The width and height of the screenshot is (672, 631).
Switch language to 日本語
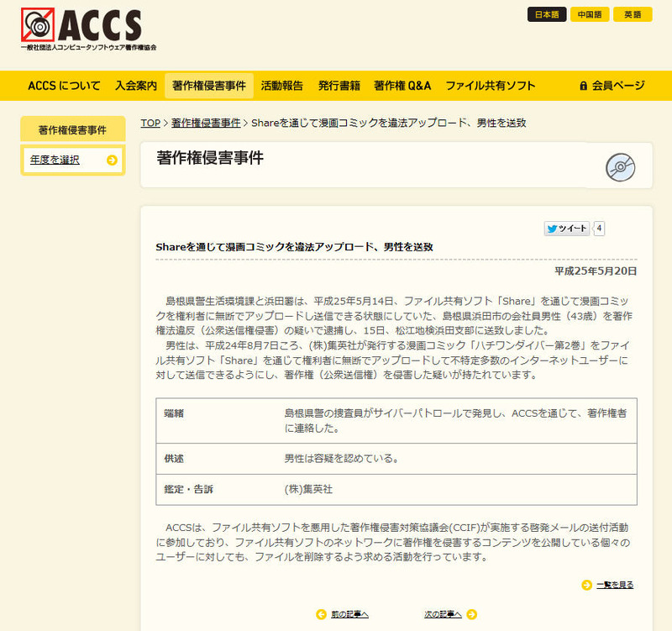click(x=547, y=14)
